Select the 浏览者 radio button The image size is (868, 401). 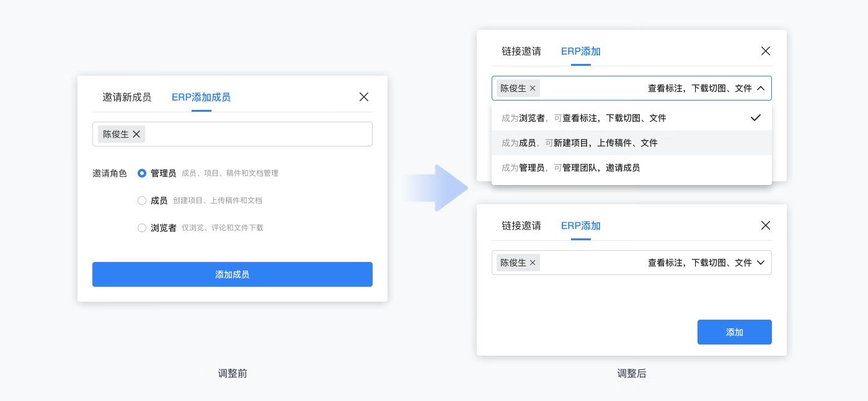142,228
